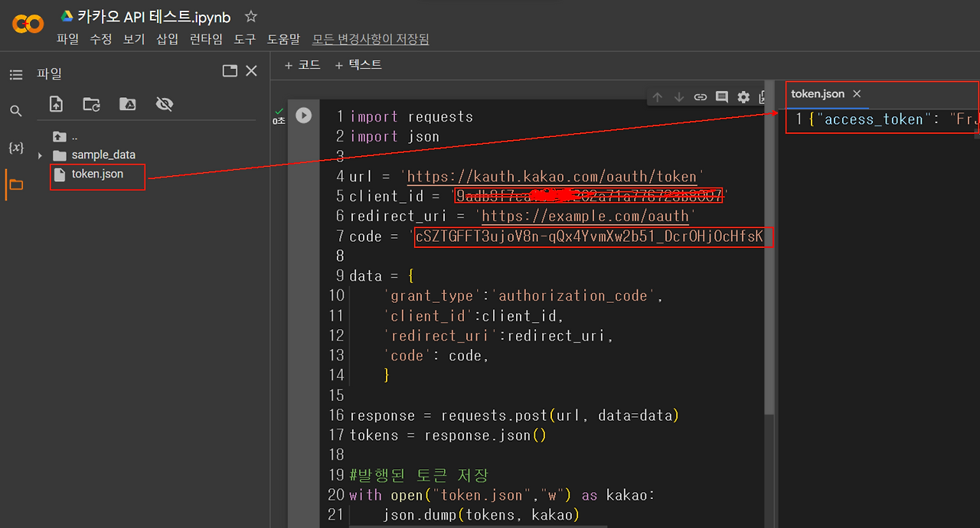Click the file upload icon in files panel
This screenshot has height=528, width=980.
[x=55, y=104]
